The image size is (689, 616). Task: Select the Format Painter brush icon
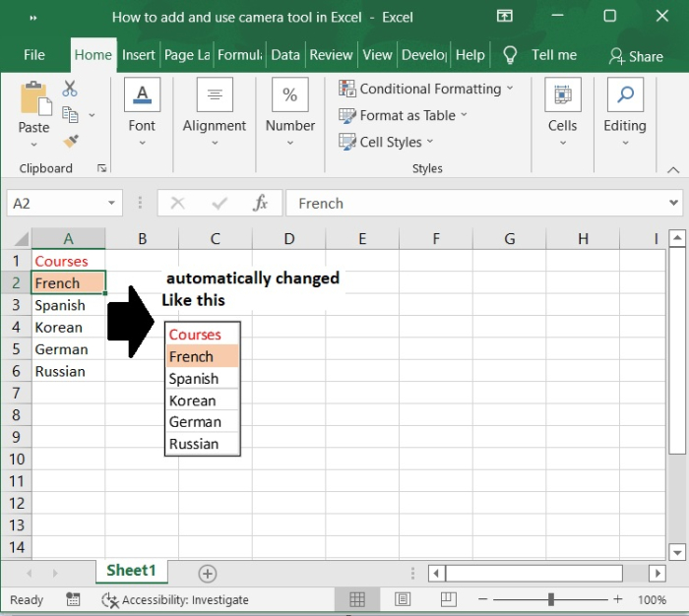(70, 141)
